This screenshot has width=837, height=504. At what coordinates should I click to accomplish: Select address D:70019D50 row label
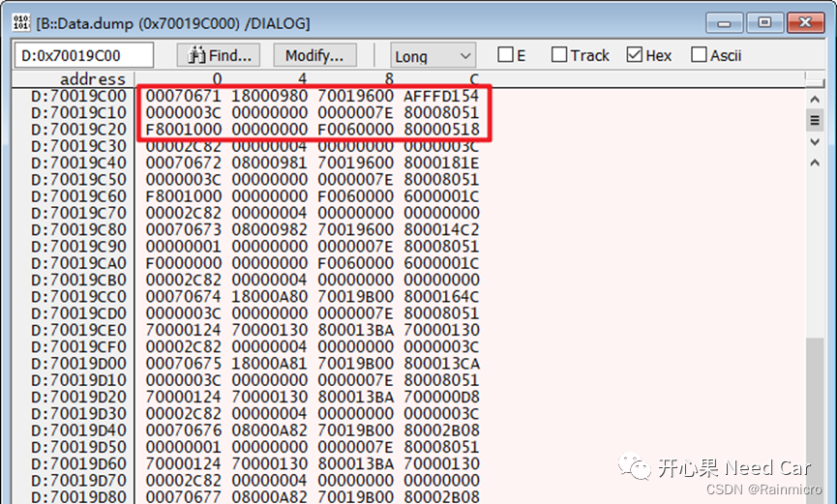coord(78,447)
